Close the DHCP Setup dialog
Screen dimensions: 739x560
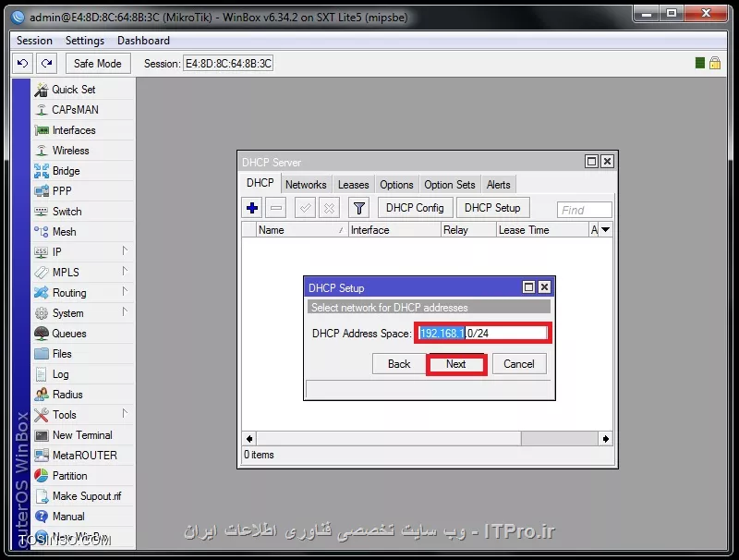[544, 287]
